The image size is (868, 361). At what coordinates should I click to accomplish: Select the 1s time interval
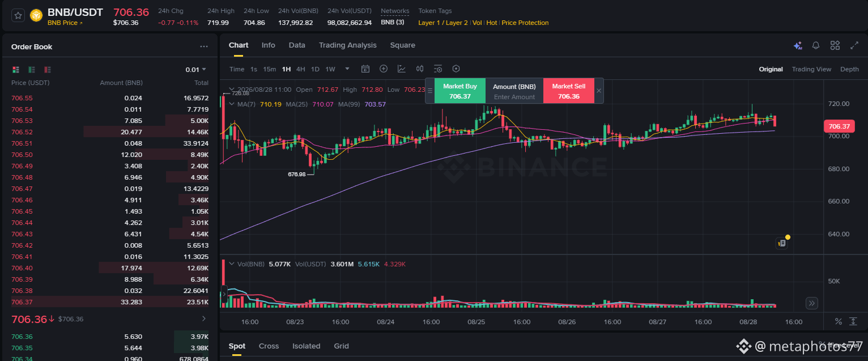pyautogui.click(x=254, y=69)
